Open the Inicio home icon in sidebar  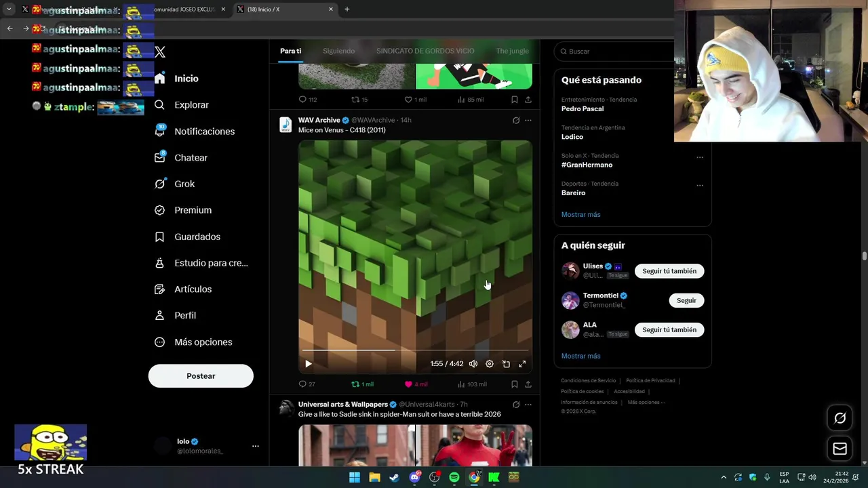click(x=159, y=79)
